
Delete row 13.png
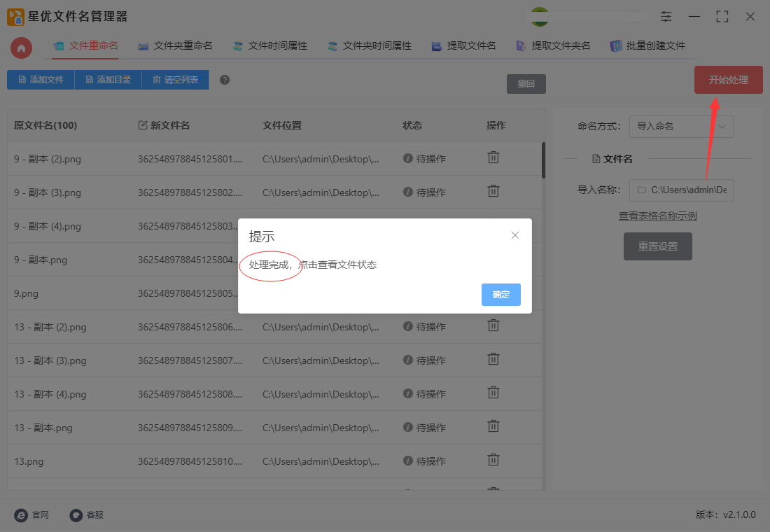point(493,460)
